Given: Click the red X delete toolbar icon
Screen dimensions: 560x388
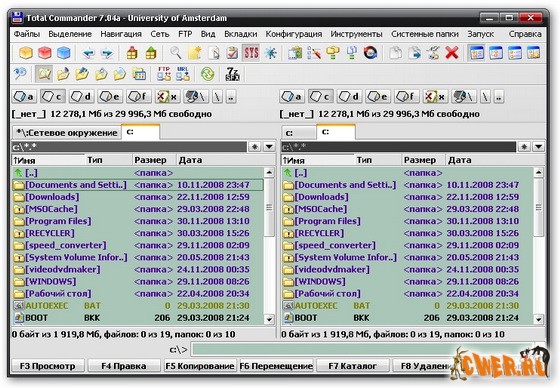Looking at the screenshot, I should (x=452, y=53).
